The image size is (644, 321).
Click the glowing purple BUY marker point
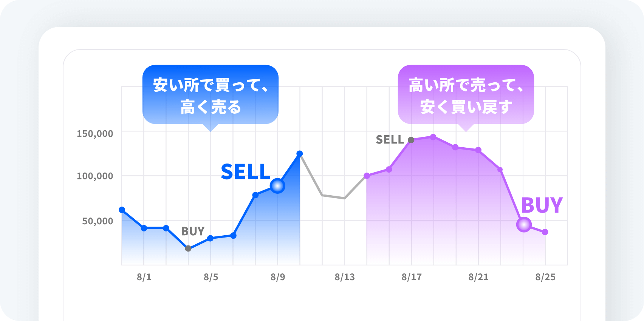tap(524, 225)
